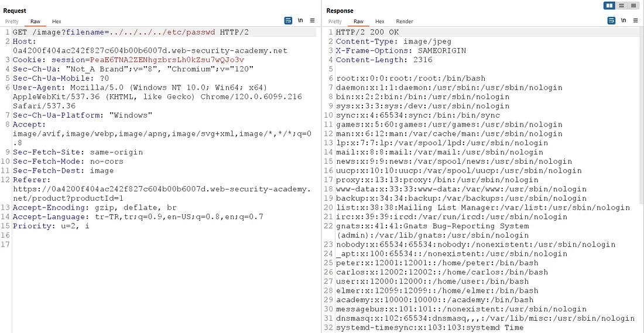Click the elmer:x:12099 passwd entry

pyautogui.click(x=437, y=291)
